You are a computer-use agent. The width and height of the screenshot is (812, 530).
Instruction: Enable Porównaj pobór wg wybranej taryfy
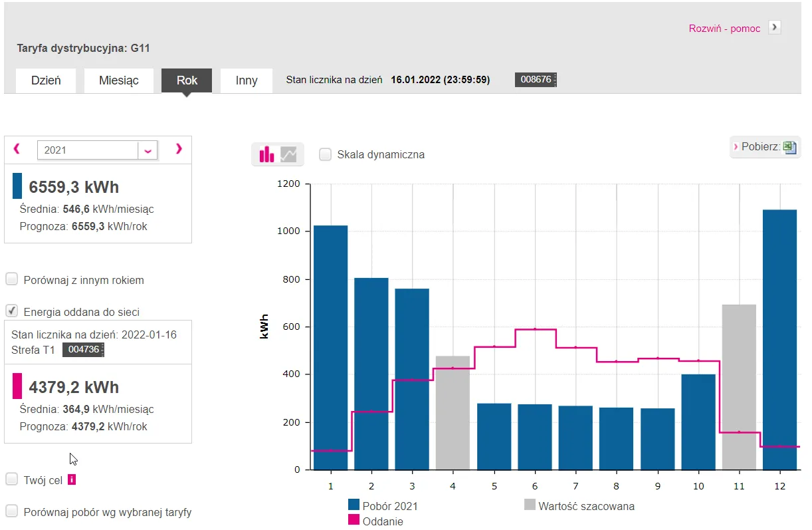pos(12,511)
